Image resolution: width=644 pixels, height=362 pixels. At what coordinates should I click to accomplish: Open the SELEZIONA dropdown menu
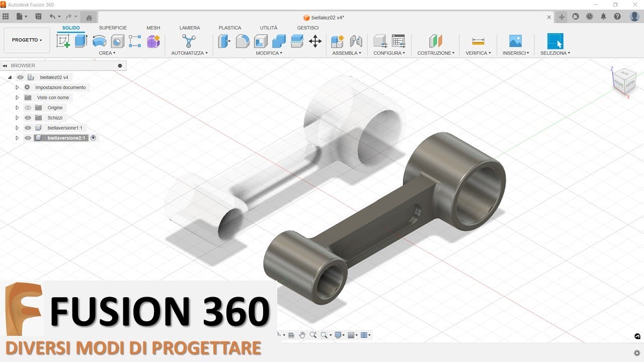point(555,53)
